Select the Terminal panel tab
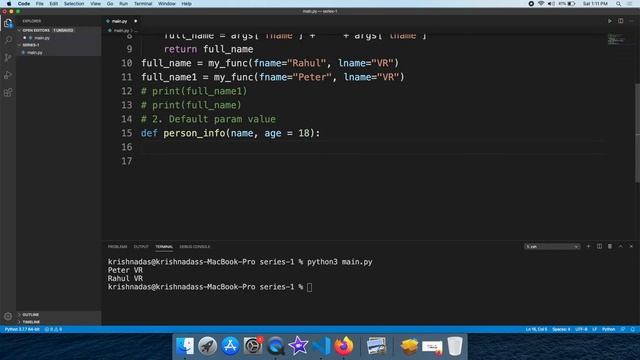 [x=164, y=247]
